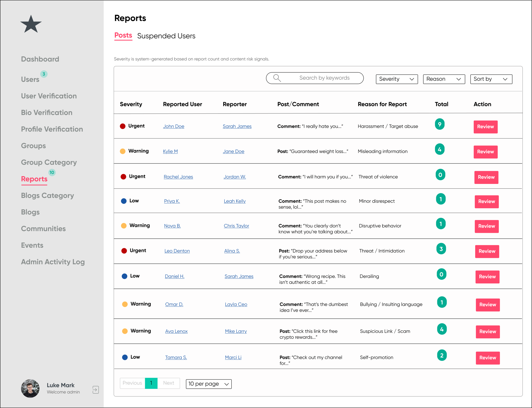Open the Severity filter dropdown
The height and width of the screenshot is (408, 532).
pos(396,79)
